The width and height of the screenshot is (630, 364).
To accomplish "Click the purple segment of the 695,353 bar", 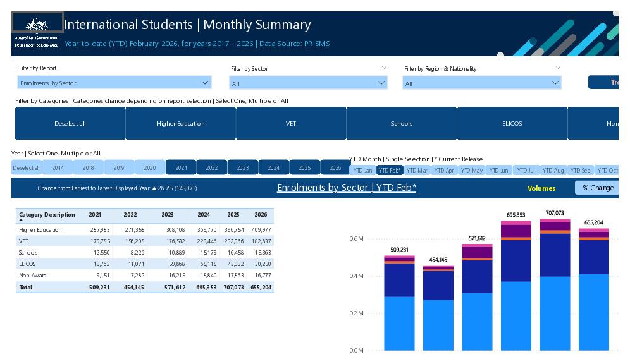I will (x=516, y=231).
